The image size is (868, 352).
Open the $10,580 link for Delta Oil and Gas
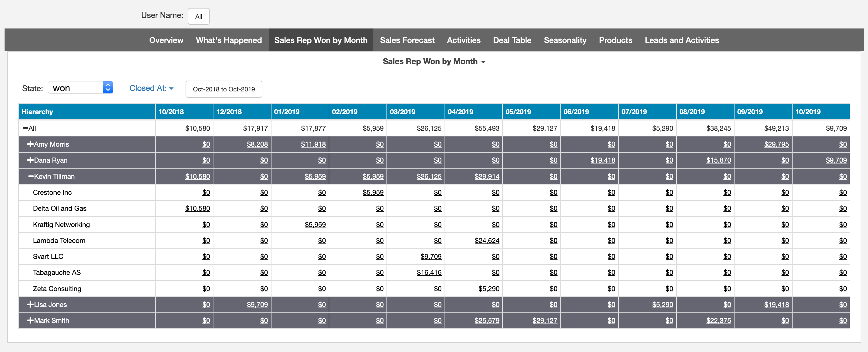coord(198,208)
